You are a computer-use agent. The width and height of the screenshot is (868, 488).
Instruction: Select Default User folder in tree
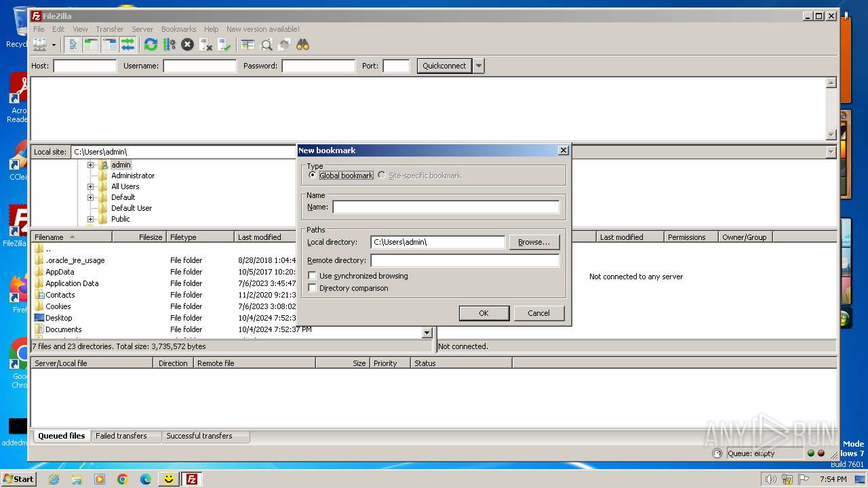pos(132,208)
